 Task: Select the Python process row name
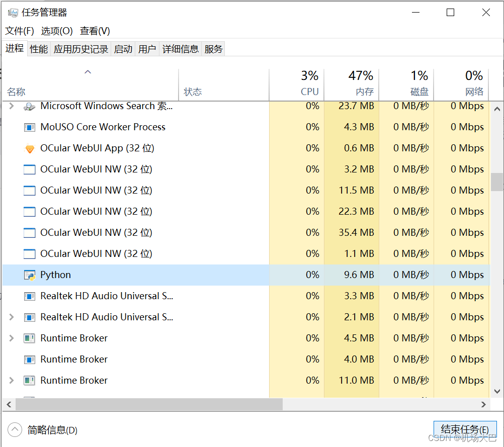pyautogui.click(x=56, y=275)
